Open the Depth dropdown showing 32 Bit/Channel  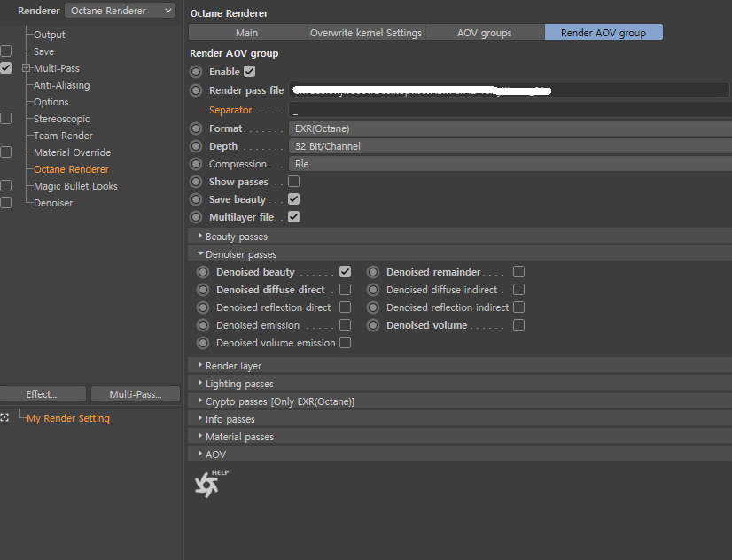pos(510,146)
